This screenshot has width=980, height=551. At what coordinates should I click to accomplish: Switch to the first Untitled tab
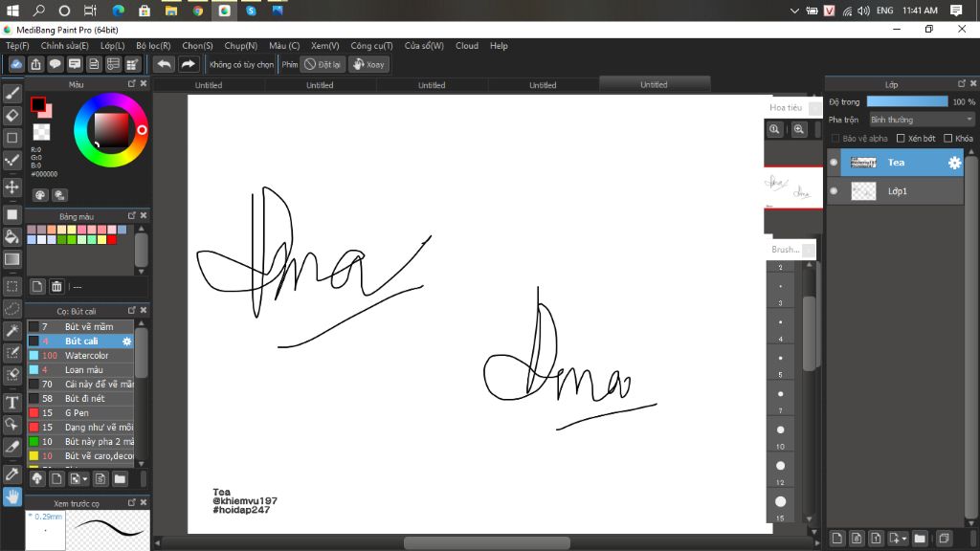[x=208, y=85]
